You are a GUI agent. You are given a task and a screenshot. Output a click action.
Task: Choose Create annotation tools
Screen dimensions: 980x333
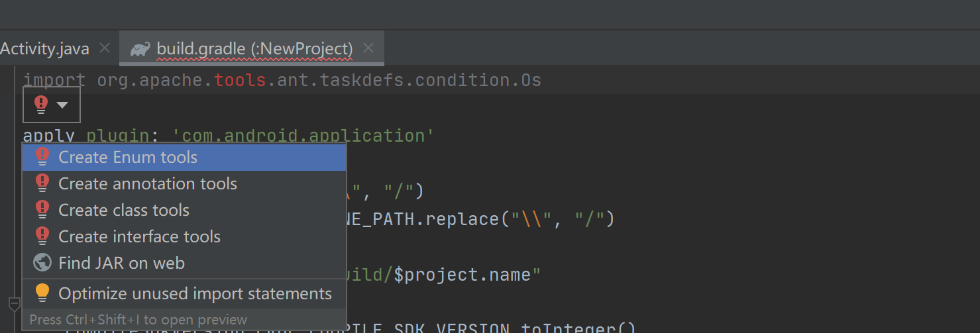point(148,183)
